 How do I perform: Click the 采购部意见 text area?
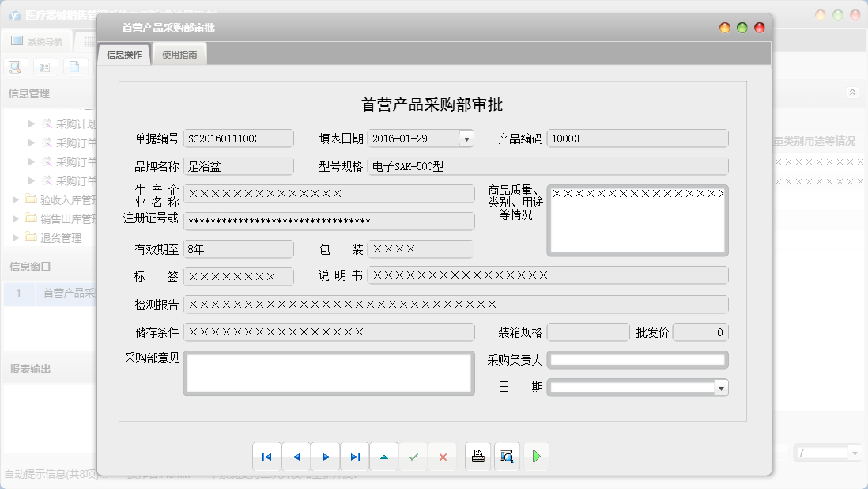point(329,373)
